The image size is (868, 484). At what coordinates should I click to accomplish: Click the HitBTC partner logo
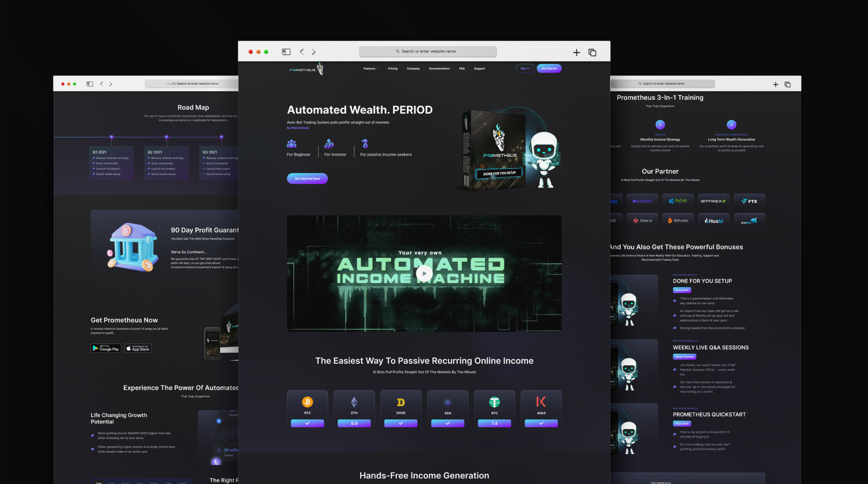tap(749, 220)
